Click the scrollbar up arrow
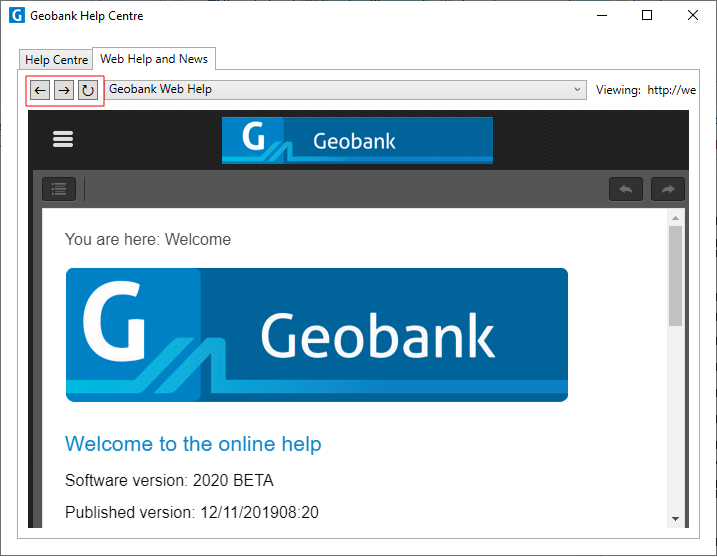This screenshot has height=557, width=717. (x=675, y=218)
